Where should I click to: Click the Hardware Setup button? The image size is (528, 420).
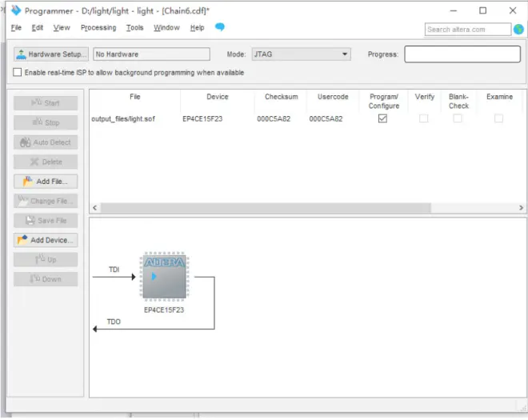pyautogui.click(x=51, y=54)
